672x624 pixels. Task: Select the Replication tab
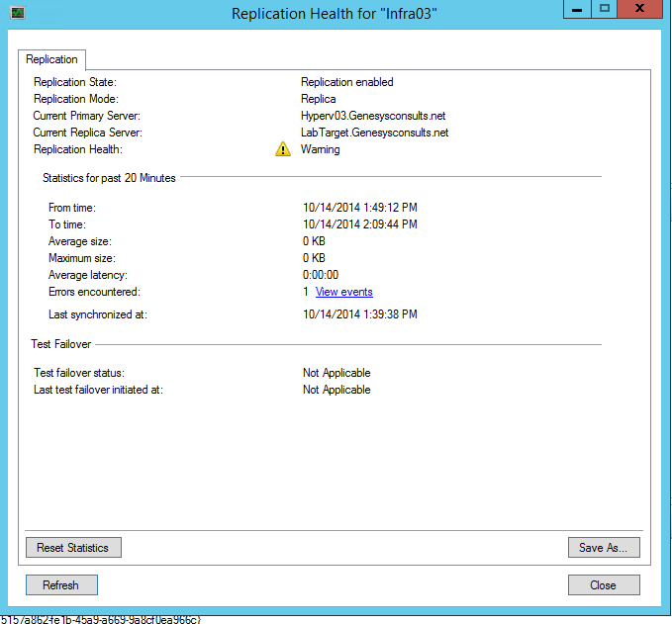click(x=51, y=59)
